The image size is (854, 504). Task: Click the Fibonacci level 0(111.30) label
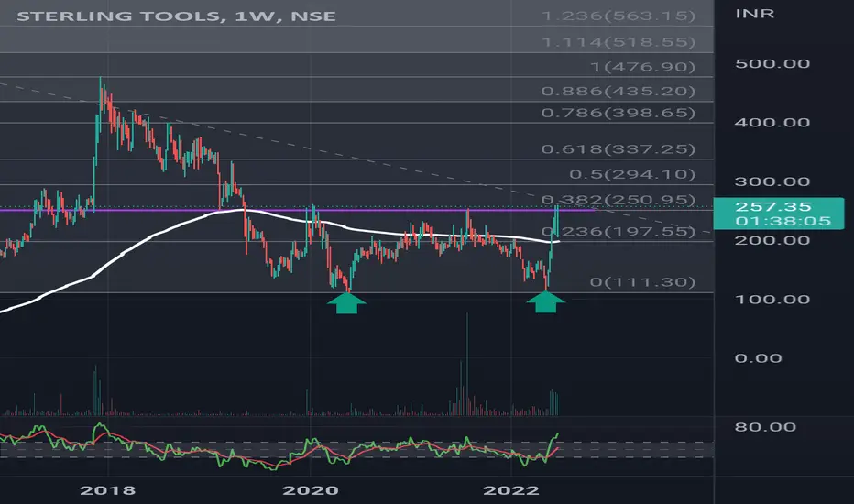point(643,282)
